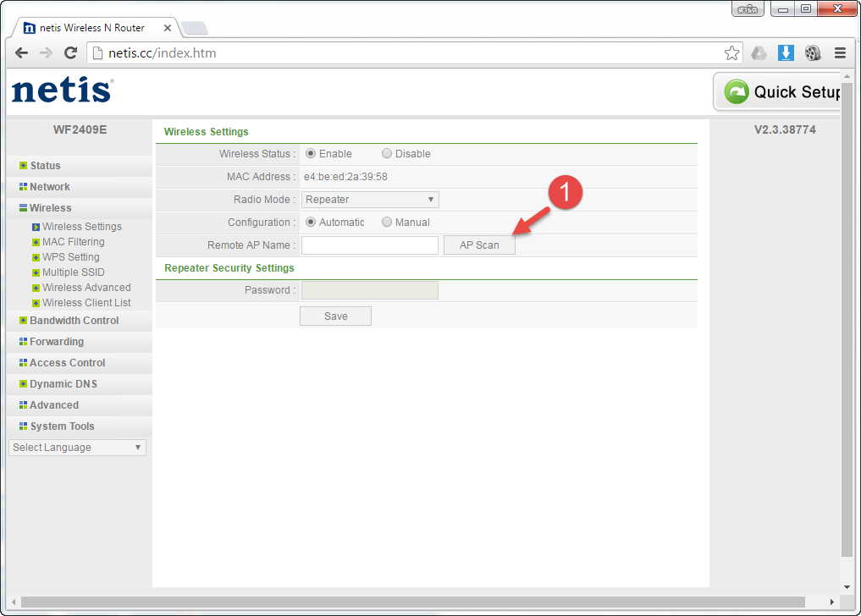Click the address bar URL
Screen dimensions: 861x616
pyautogui.click(x=162, y=53)
